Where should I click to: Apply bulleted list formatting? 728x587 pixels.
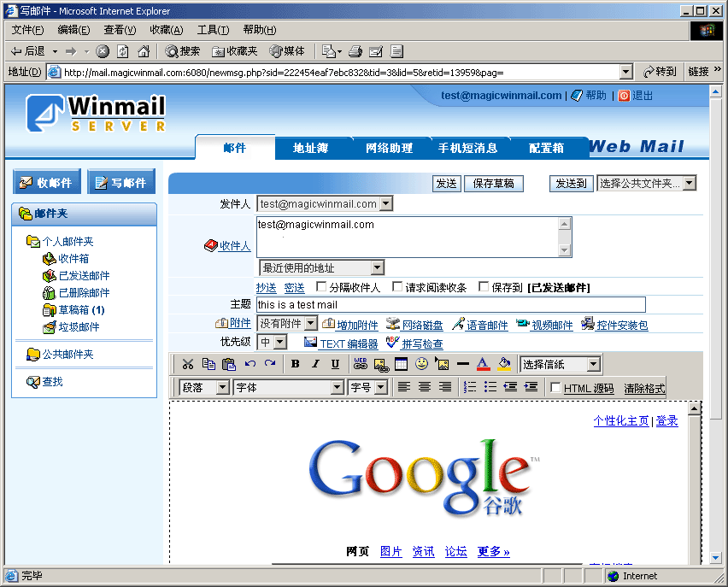(x=490, y=387)
